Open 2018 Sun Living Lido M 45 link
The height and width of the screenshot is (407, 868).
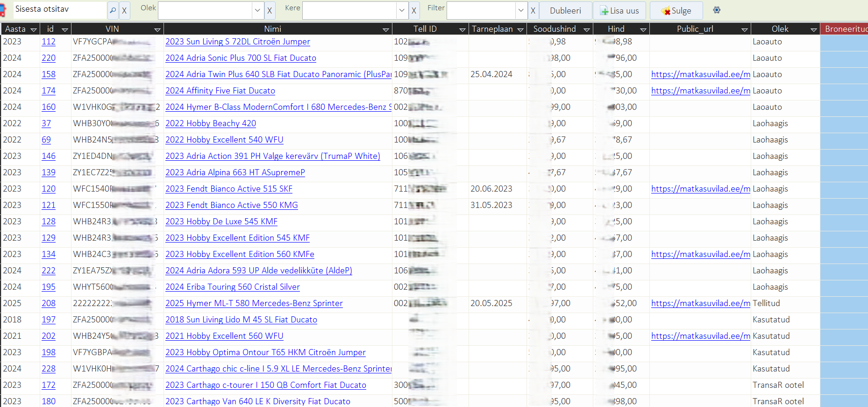click(241, 320)
